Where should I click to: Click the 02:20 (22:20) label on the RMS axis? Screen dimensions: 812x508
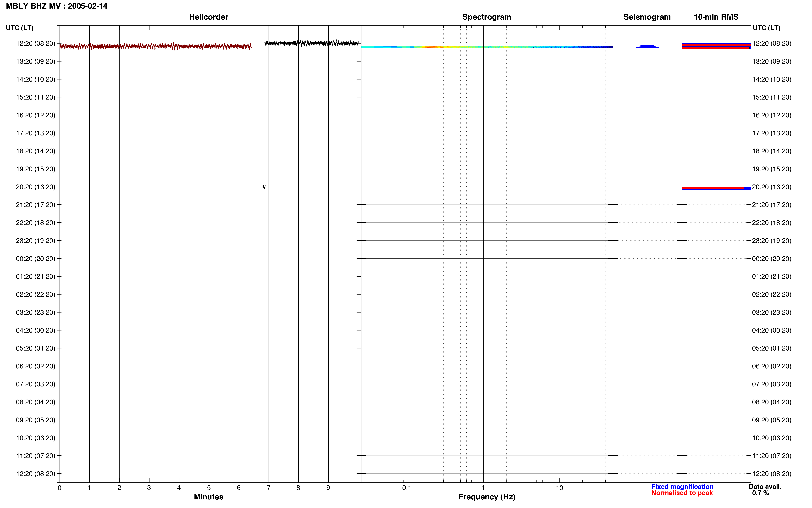(772, 294)
